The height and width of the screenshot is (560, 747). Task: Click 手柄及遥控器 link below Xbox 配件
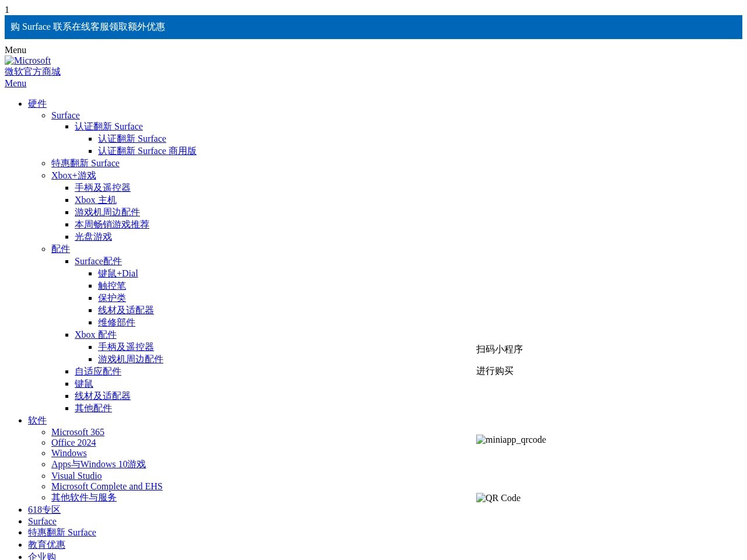(126, 347)
